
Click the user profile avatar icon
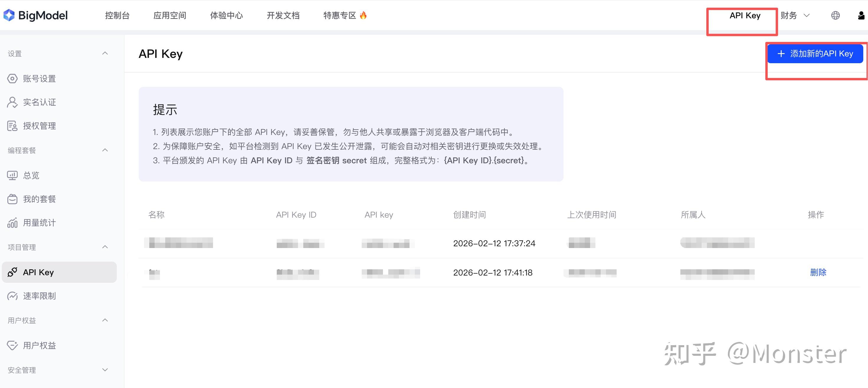point(861,16)
